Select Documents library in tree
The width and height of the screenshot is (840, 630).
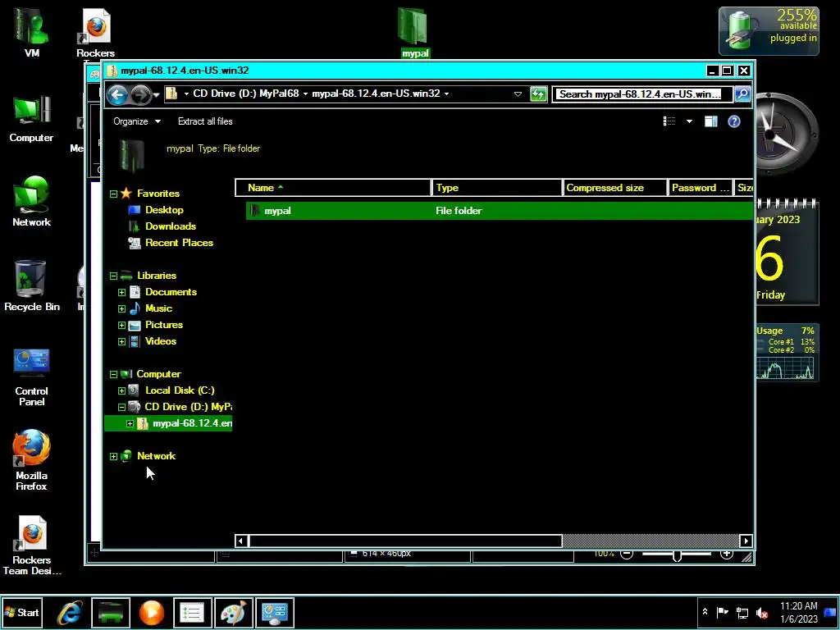tap(171, 292)
